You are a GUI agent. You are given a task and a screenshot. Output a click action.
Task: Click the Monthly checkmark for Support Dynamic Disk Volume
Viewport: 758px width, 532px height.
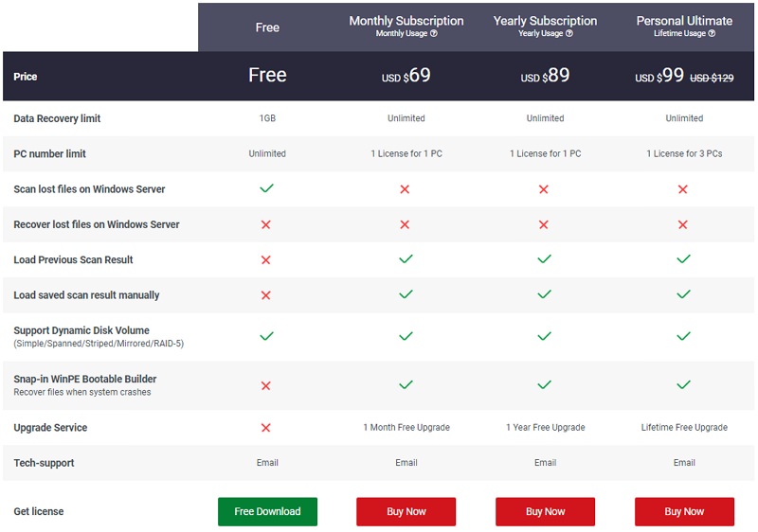(406, 336)
